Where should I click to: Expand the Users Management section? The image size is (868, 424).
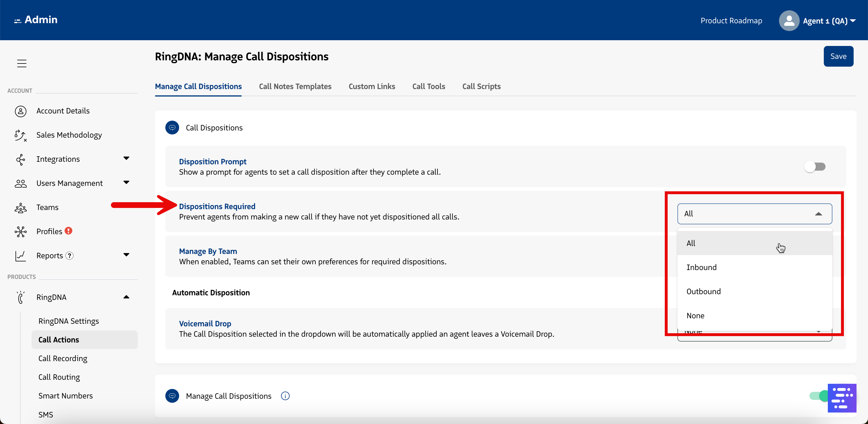pyautogui.click(x=126, y=183)
